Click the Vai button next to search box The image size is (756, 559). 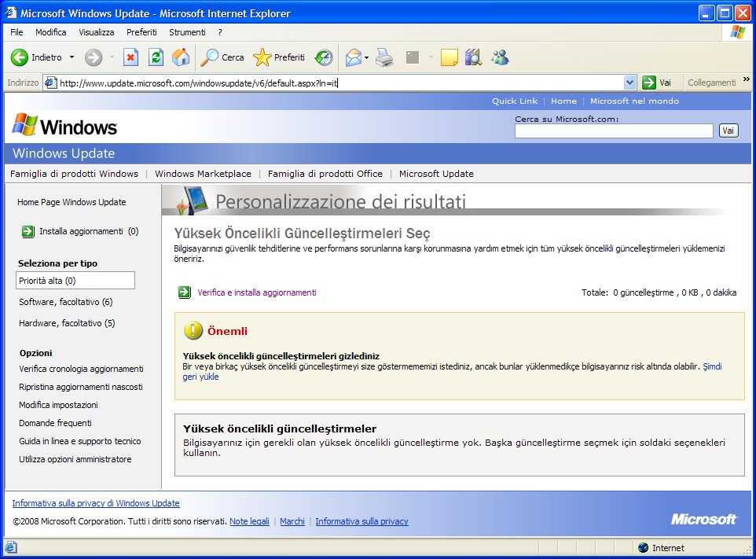[x=728, y=131]
